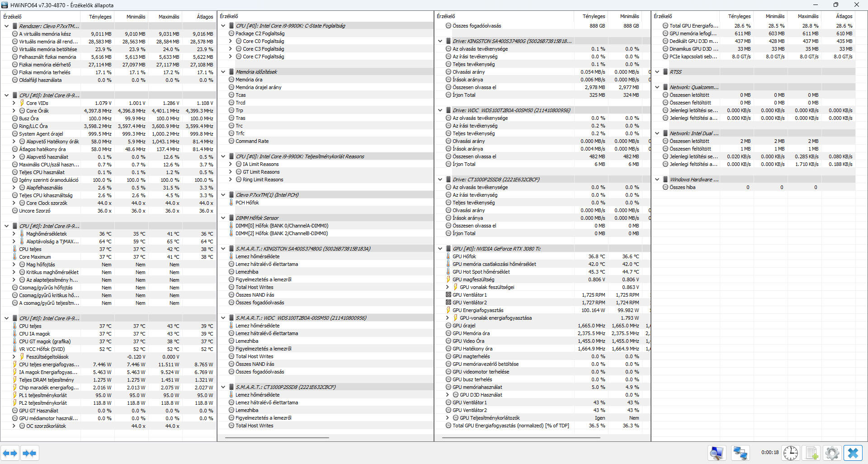868x464 pixels.
Task: Expand the Feszültségeltolások row
Action: coord(14,357)
